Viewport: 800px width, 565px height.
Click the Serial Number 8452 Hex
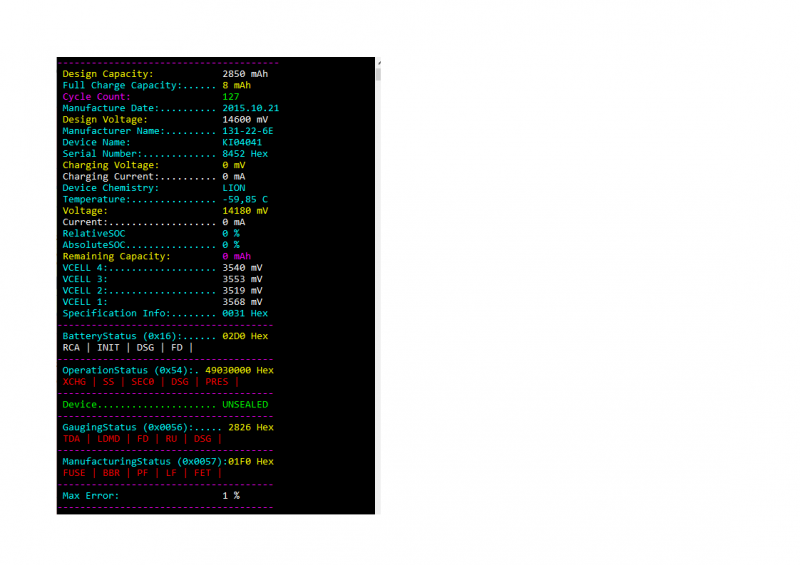point(245,154)
